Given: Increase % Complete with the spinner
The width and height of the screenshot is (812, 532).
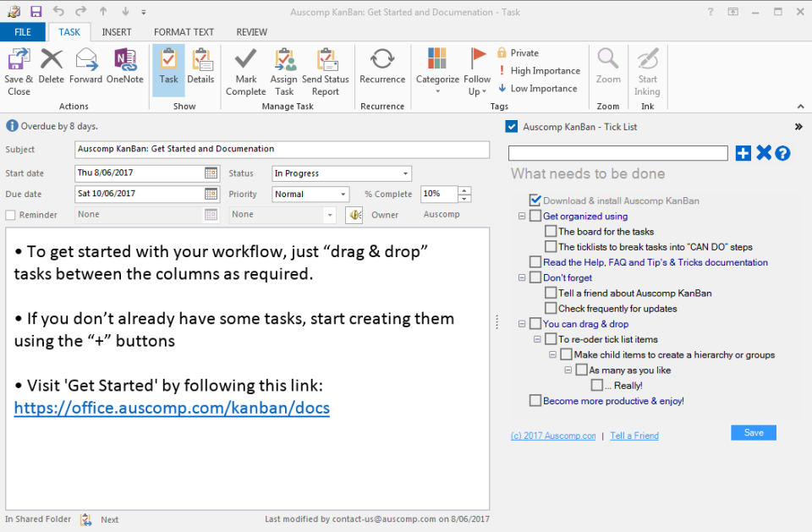Looking at the screenshot, I should (x=464, y=190).
